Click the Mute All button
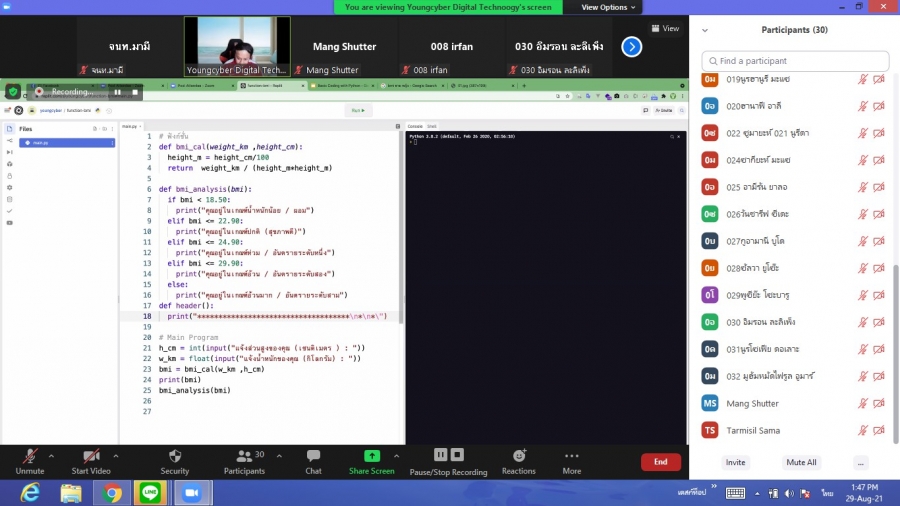Viewport: 900px width, 506px height. click(x=801, y=463)
